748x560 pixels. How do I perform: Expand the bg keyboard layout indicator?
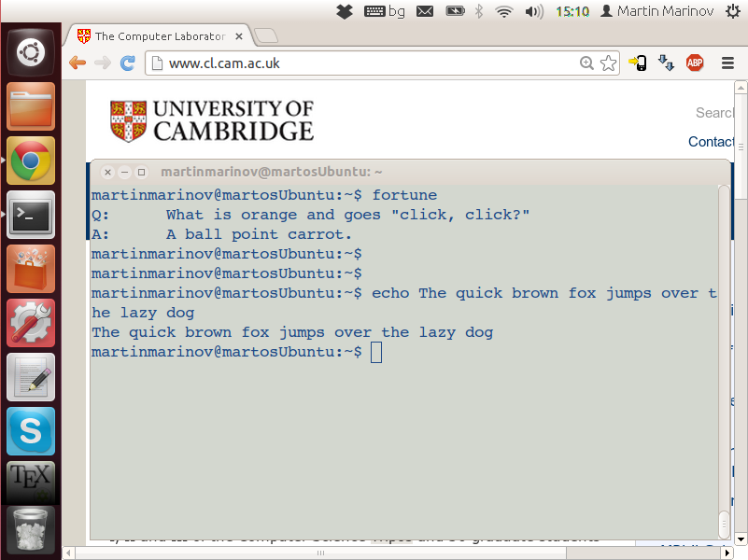385,11
